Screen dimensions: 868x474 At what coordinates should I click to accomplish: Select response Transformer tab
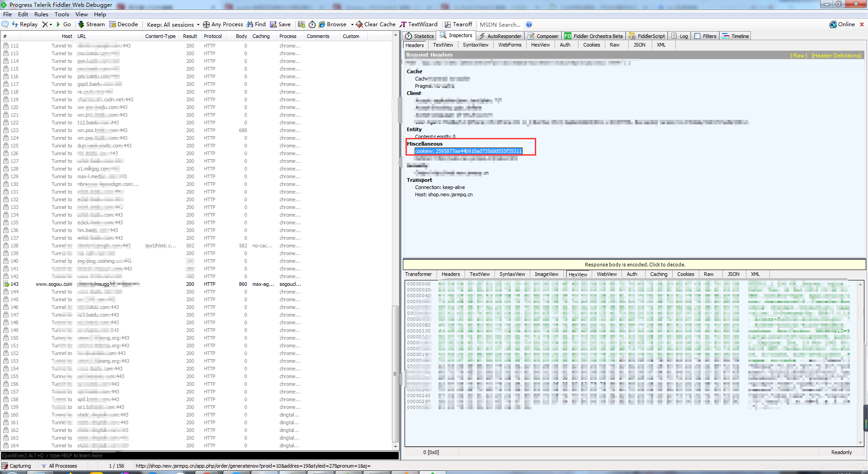click(418, 274)
